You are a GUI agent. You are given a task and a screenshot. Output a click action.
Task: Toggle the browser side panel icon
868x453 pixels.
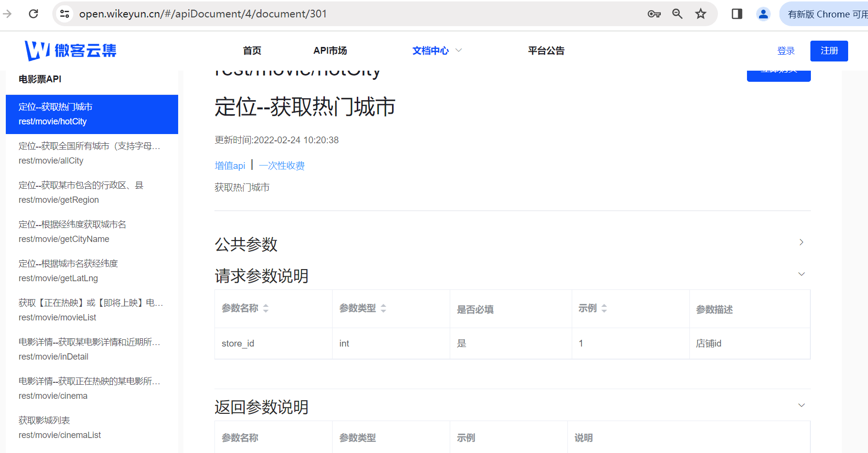point(737,14)
